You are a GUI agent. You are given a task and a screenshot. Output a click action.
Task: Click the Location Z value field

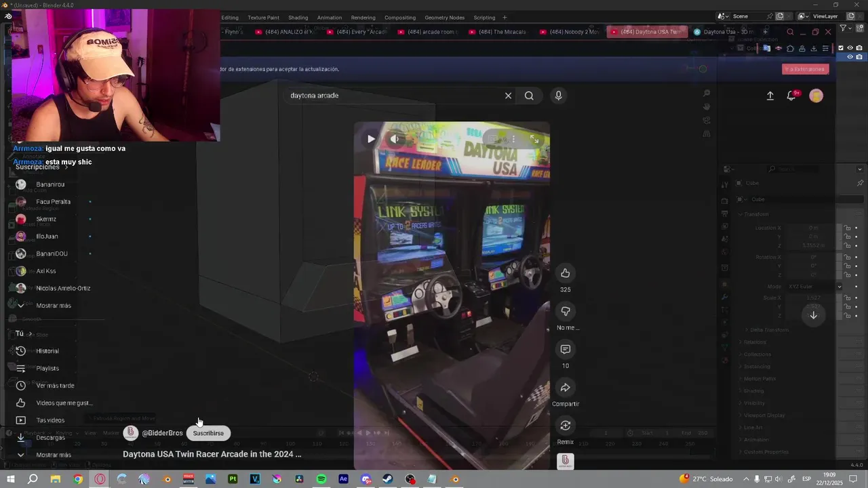pos(814,245)
